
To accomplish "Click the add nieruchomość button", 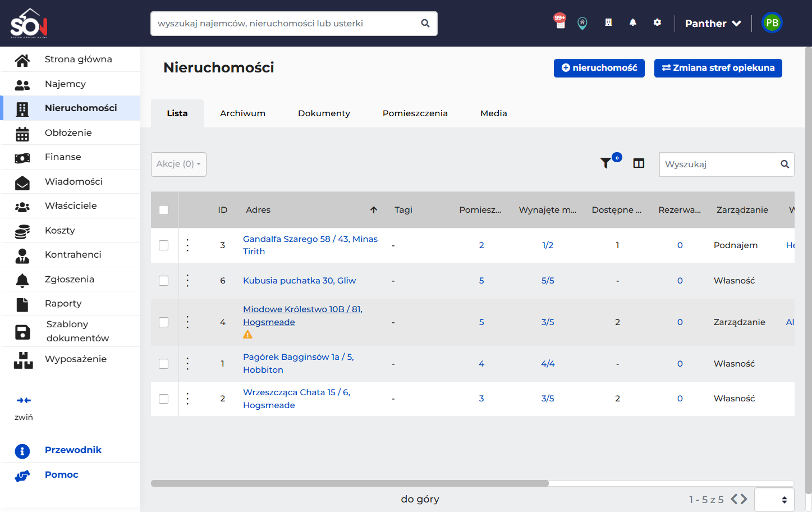I will pyautogui.click(x=599, y=68).
